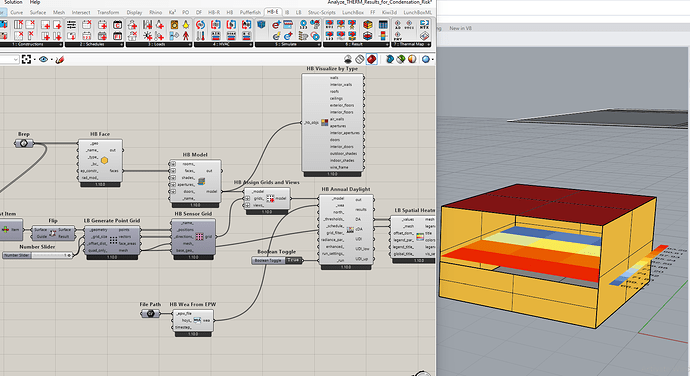Click the red person People icon in Loads
This screenshot has height=376, width=690.
pos(186,36)
